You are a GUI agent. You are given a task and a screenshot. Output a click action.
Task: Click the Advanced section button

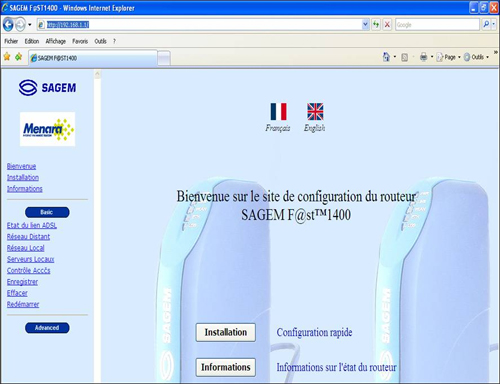(x=47, y=328)
